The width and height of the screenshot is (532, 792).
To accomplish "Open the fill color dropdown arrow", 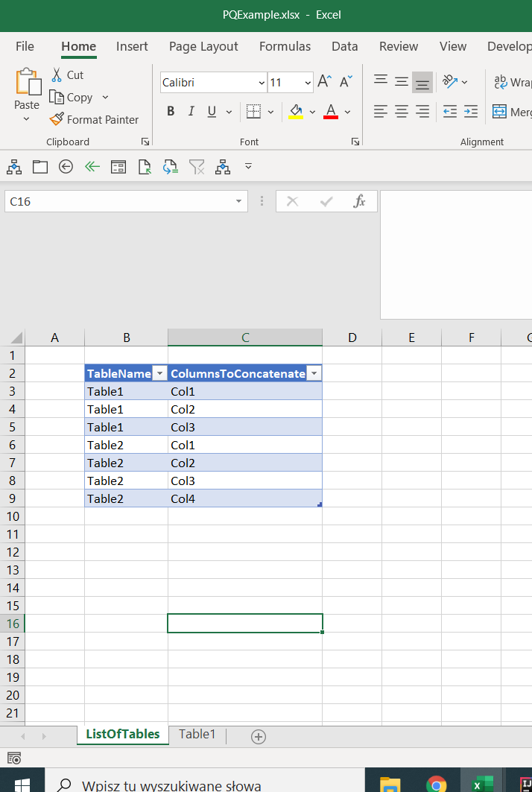I will point(312,112).
